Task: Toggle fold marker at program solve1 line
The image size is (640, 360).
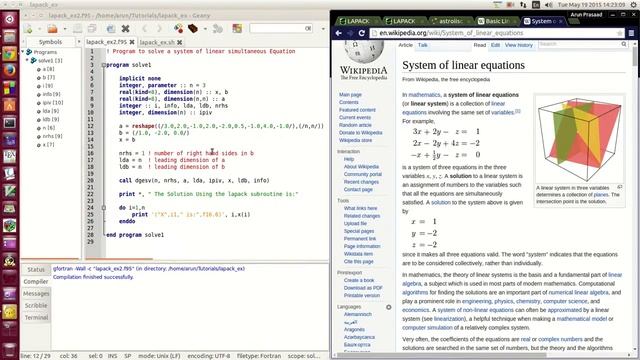Action: coord(104,65)
